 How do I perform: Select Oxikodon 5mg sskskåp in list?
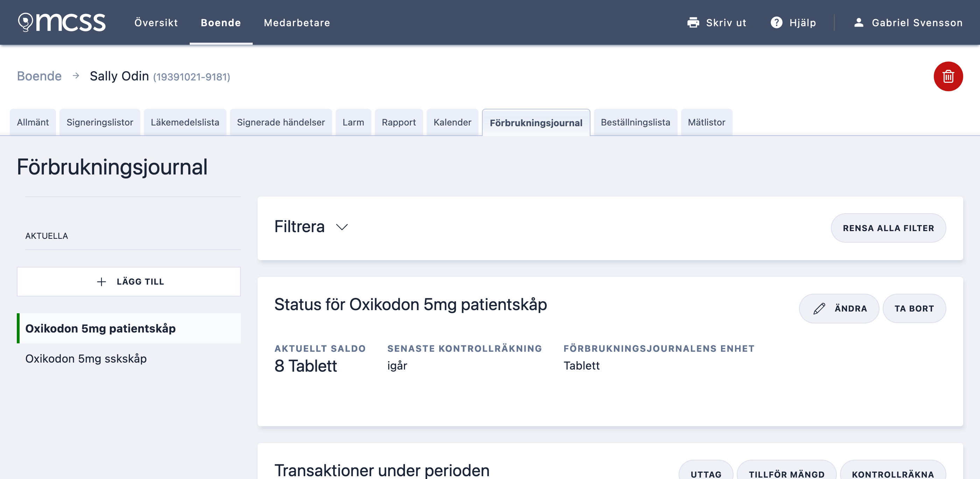click(129, 358)
